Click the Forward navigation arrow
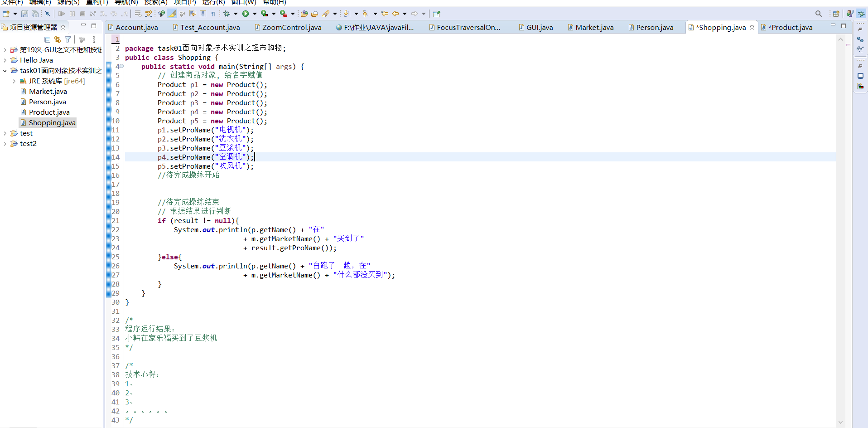 click(415, 14)
